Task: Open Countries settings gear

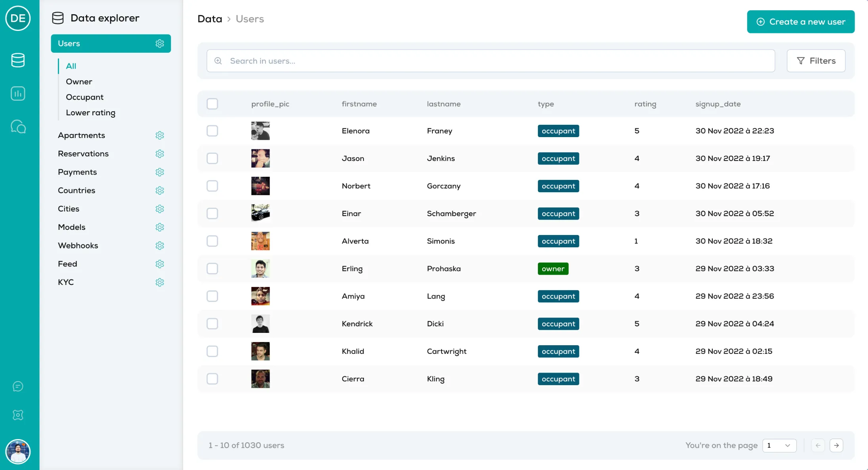Action: click(x=160, y=191)
